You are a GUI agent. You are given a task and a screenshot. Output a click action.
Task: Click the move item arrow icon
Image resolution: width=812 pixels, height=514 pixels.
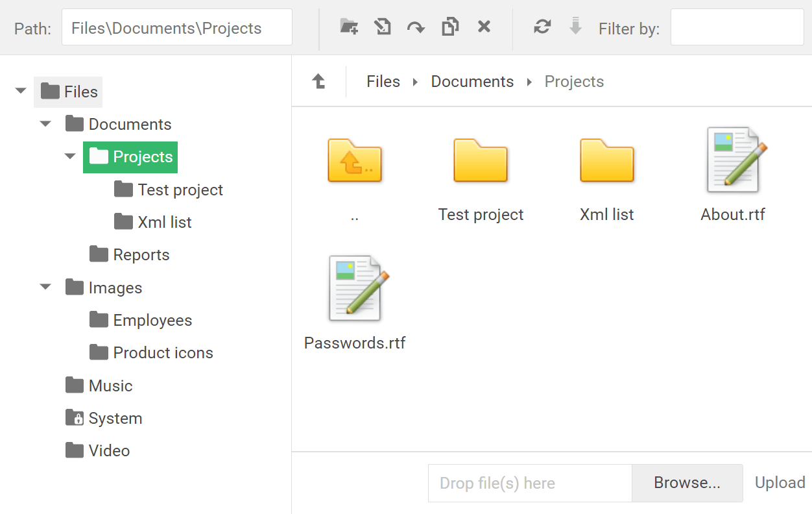click(x=416, y=27)
